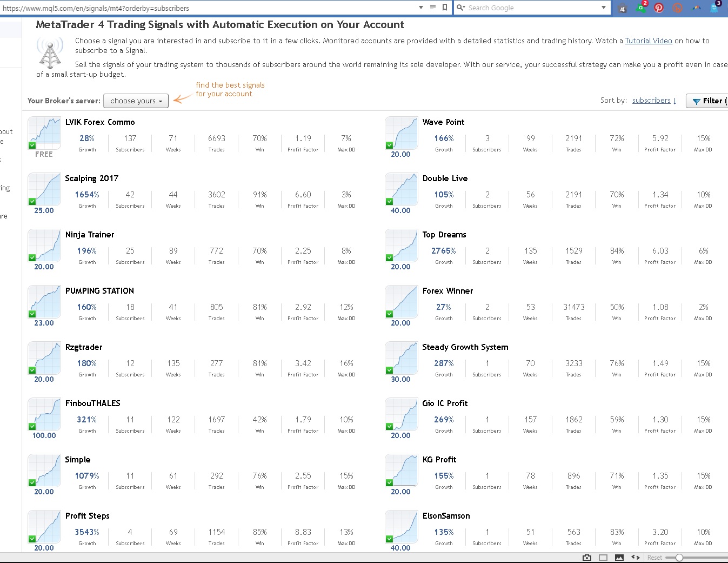Toggle images icon in status bar
728x563 pixels.
coord(619,558)
